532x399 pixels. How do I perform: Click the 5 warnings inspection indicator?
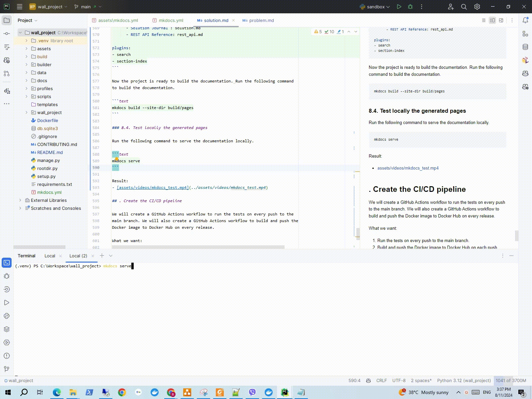(318, 32)
